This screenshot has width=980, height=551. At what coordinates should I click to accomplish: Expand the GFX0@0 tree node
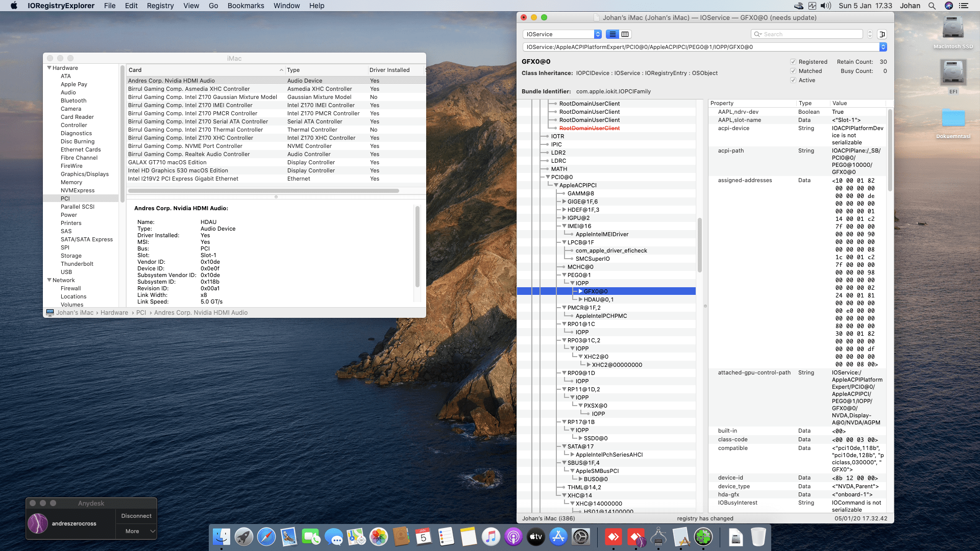pos(580,291)
